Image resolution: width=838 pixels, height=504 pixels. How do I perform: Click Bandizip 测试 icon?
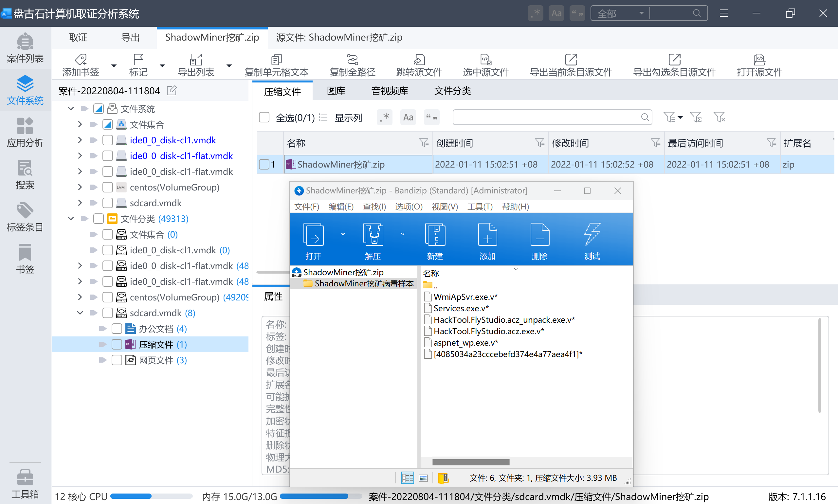(592, 234)
